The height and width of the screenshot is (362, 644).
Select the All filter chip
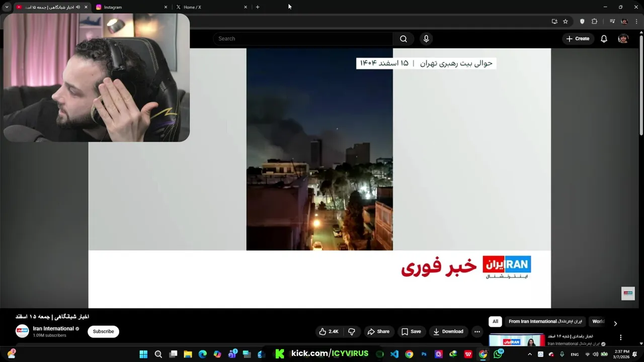tap(495, 321)
